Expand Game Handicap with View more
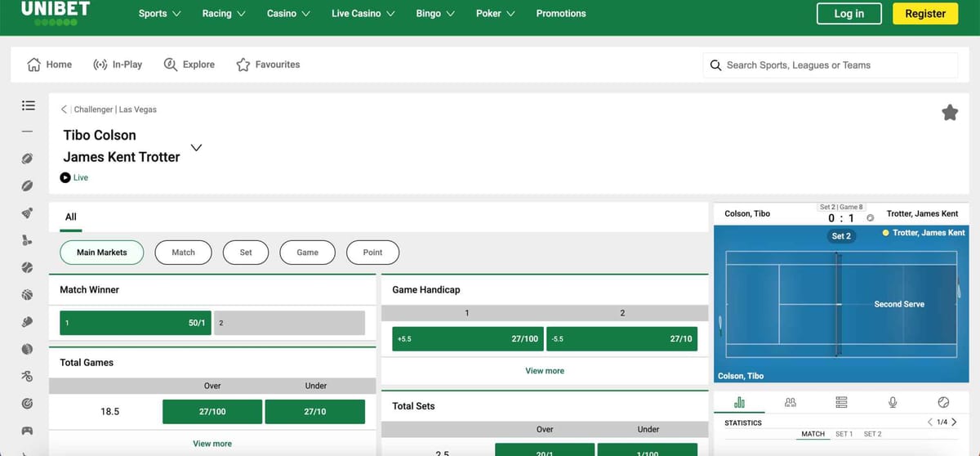The height and width of the screenshot is (456, 980). click(545, 371)
